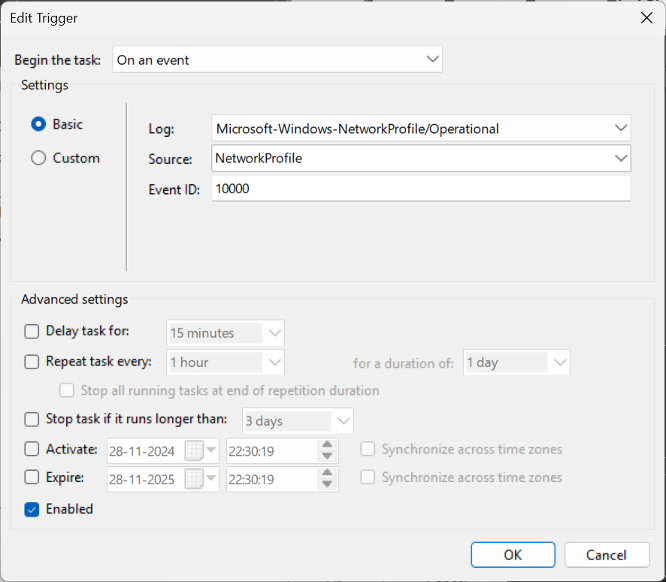The image size is (666, 582).
Task: Check Synchronize across time zones for Expire
Action: pos(368,477)
